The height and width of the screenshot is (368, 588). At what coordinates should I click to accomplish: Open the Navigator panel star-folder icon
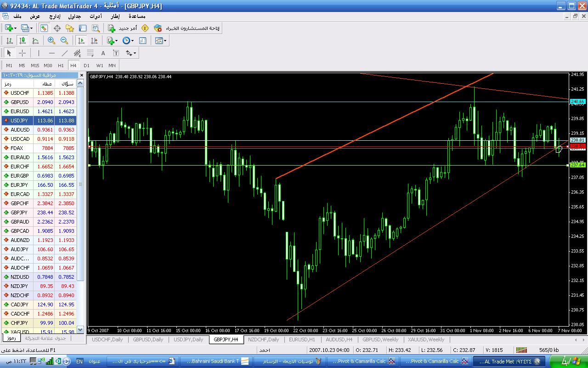70,28
